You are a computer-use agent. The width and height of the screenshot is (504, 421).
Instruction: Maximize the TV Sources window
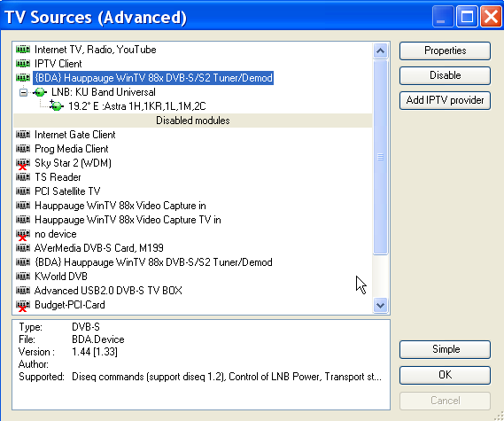[467, 16]
